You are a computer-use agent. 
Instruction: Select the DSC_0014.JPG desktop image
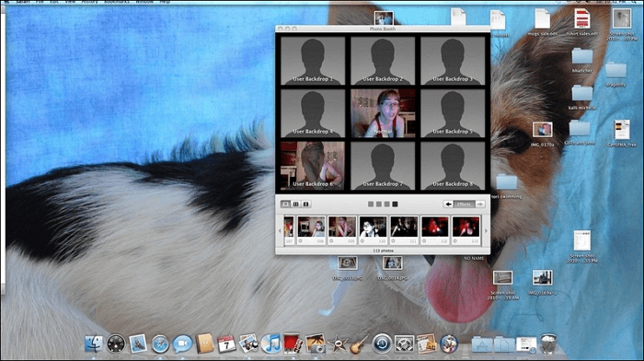click(392, 269)
